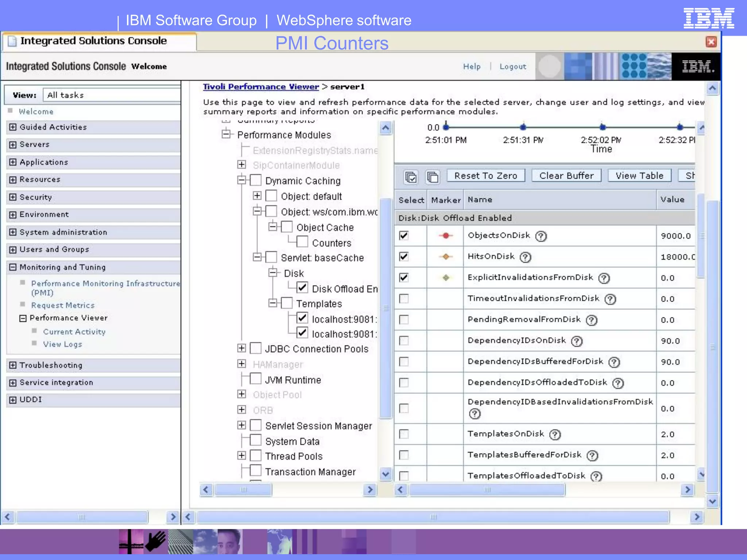Check the DependencyIDsOnDisk checkbox
Screen dimensions: 747x560
(404, 341)
